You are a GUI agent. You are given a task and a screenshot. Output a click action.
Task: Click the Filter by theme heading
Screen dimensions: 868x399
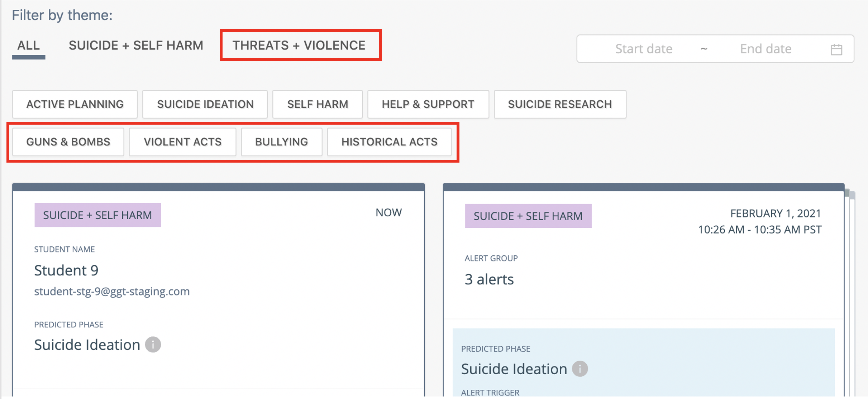click(x=62, y=15)
